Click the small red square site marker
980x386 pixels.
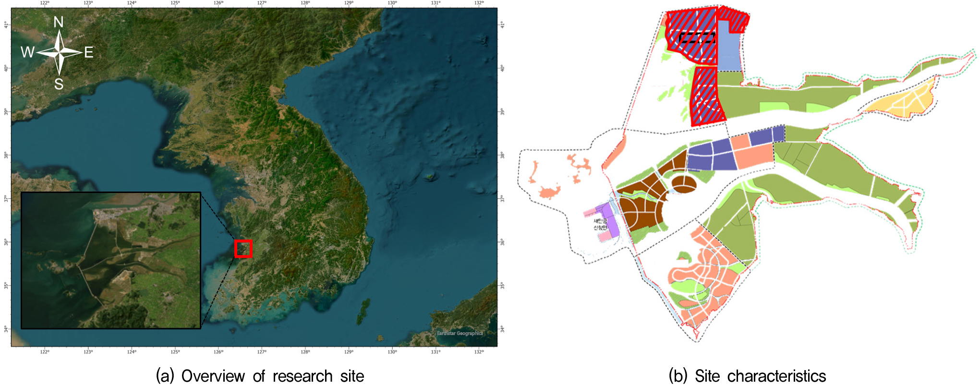243,249
